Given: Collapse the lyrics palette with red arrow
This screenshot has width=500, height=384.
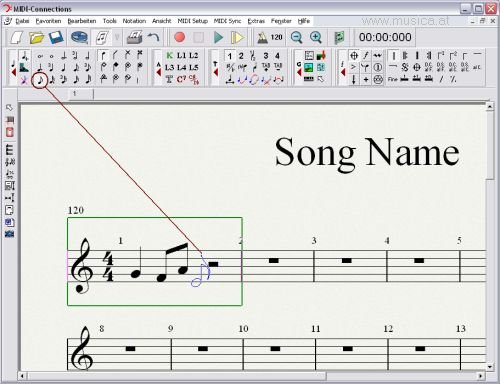Looking at the screenshot, I should pos(159,72).
